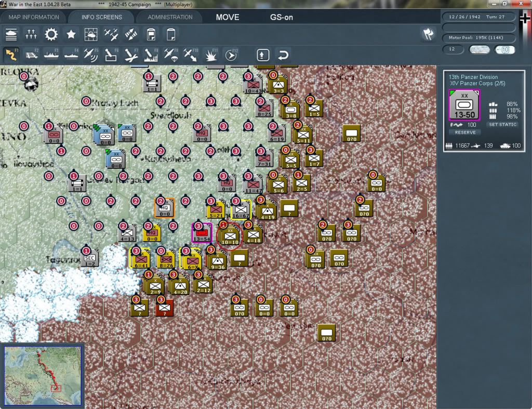
Task: Select the 2=12 Soviet infantry unit
Action: (203, 284)
